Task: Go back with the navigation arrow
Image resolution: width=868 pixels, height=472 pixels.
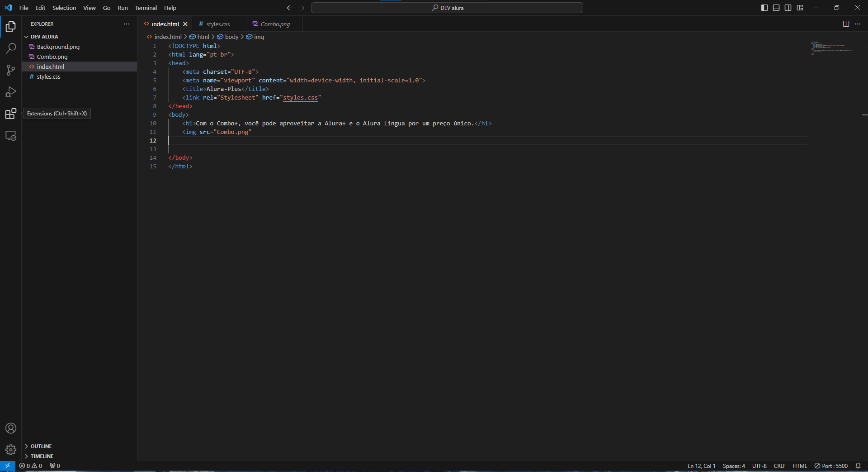Action: coord(290,8)
